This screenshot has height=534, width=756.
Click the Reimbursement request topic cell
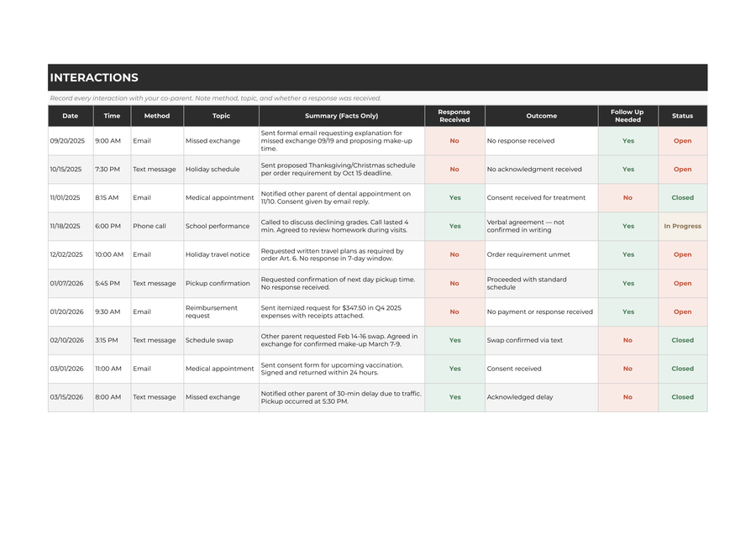pyautogui.click(x=221, y=311)
